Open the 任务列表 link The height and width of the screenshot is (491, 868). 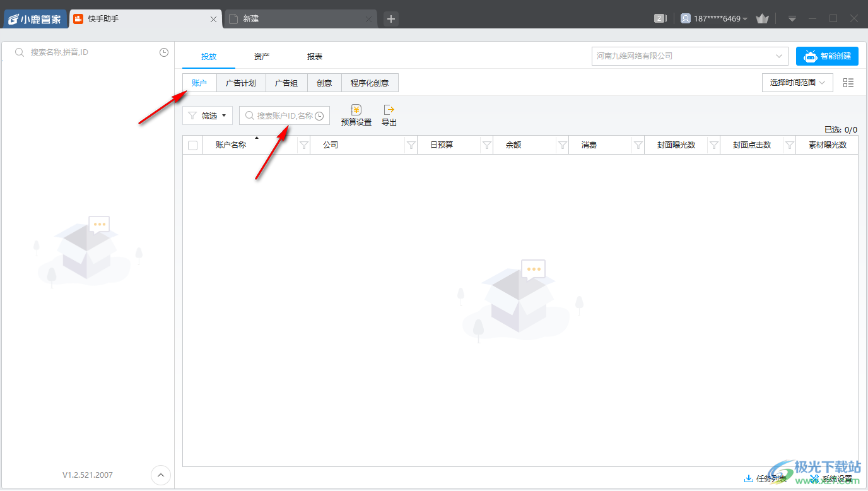coord(766,479)
